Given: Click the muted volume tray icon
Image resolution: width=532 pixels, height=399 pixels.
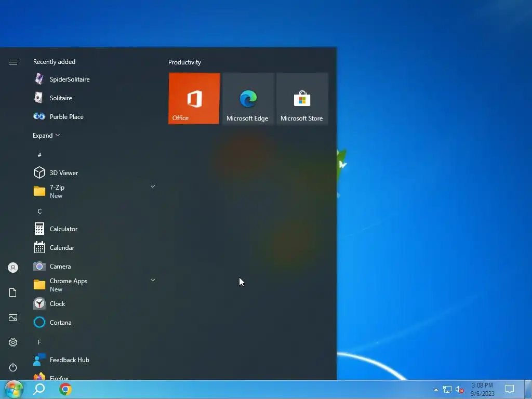Looking at the screenshot, I should [x=459, y=390].
